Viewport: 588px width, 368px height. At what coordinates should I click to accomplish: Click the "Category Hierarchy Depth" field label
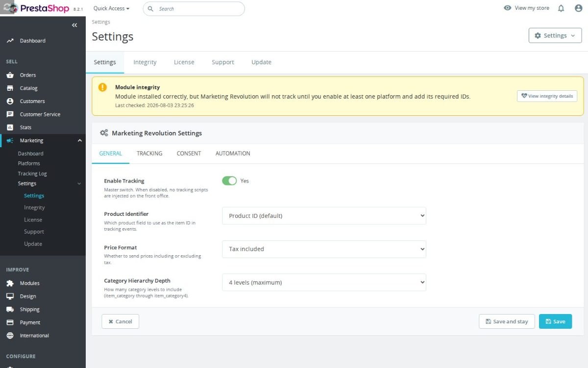[137, 281]
